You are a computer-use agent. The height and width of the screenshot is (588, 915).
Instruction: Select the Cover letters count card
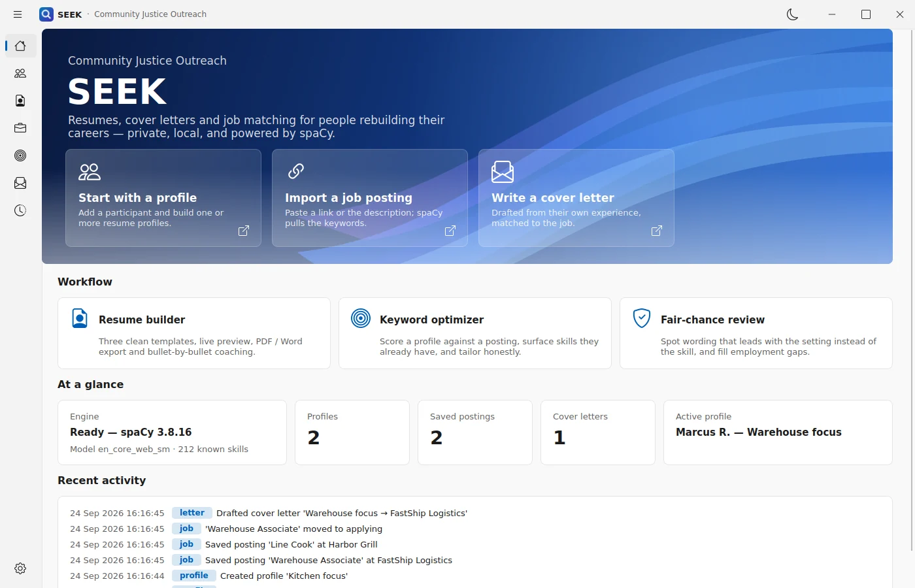598,433
